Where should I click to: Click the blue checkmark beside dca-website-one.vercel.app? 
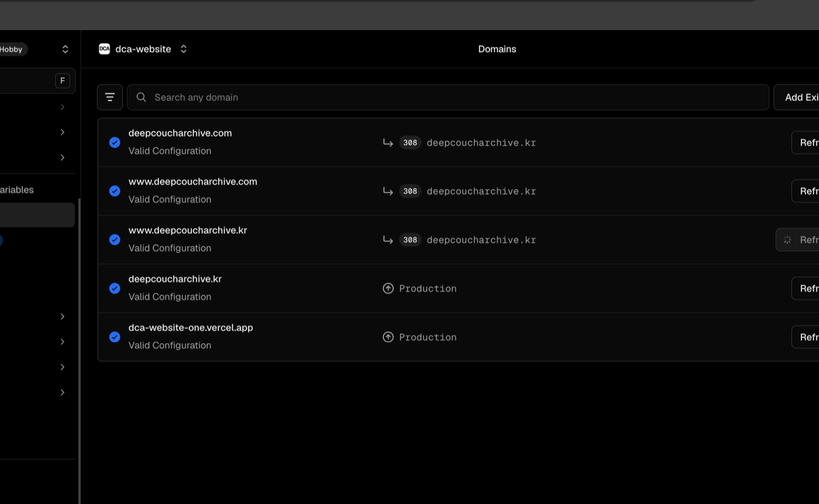(115, 337)
